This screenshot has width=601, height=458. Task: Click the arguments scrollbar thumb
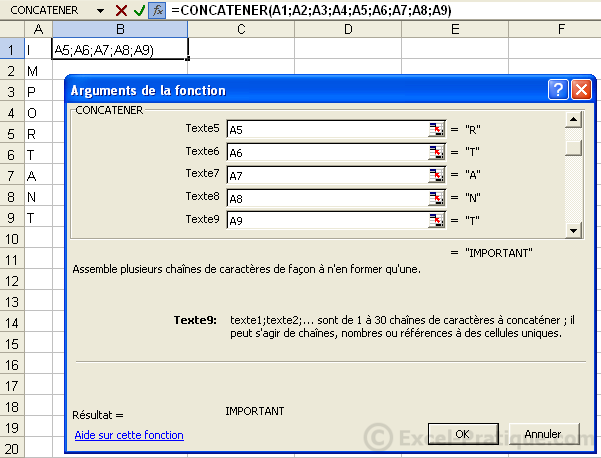(x=573, y=148)
